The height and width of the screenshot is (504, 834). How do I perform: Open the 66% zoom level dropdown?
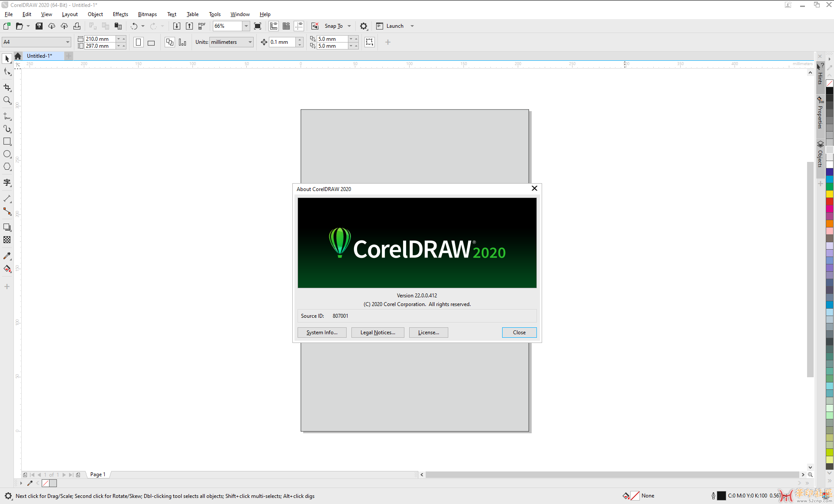246,26
